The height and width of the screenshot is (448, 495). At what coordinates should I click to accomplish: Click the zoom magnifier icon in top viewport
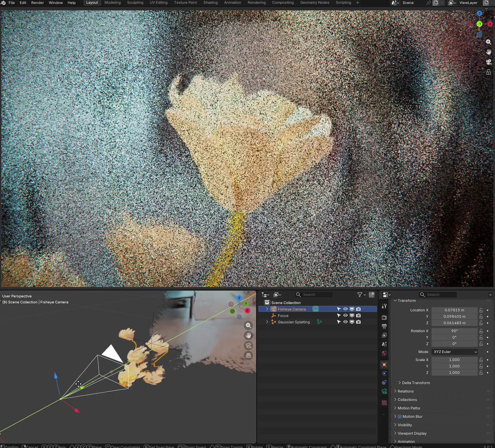[488, 42]
